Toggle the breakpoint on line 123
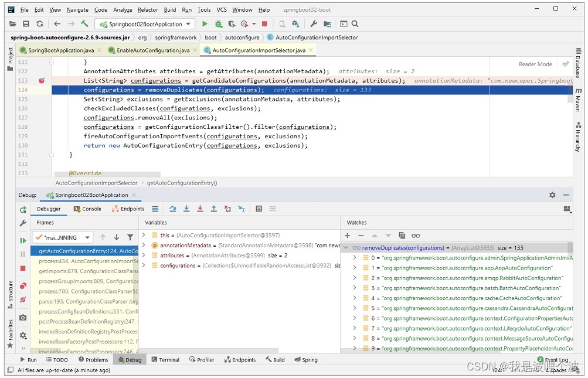The image size is (588, 378). pos(41,81)
